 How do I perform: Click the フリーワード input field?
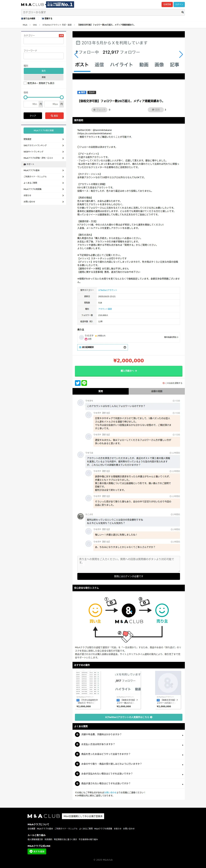coord(43,56)
